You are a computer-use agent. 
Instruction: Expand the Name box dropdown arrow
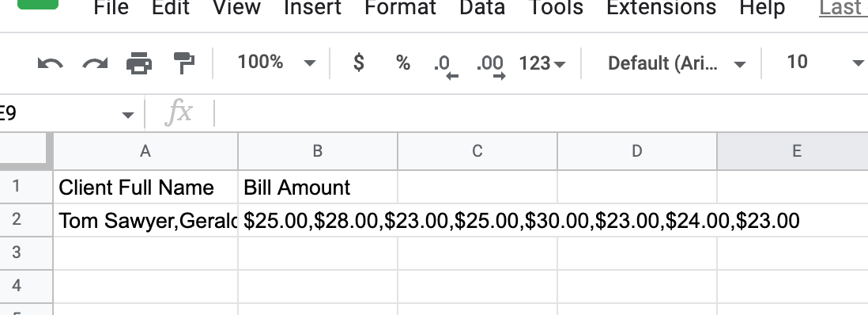click(128, 115)
